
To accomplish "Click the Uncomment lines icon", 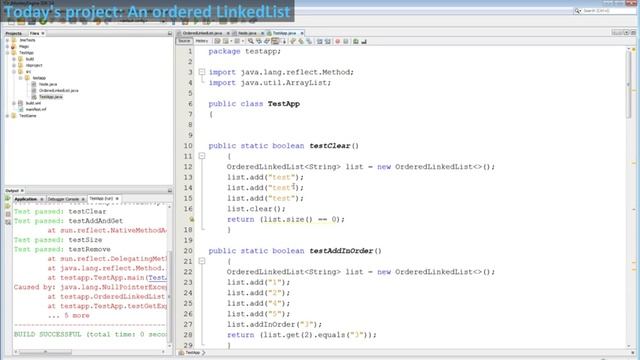I will [364, 41].
